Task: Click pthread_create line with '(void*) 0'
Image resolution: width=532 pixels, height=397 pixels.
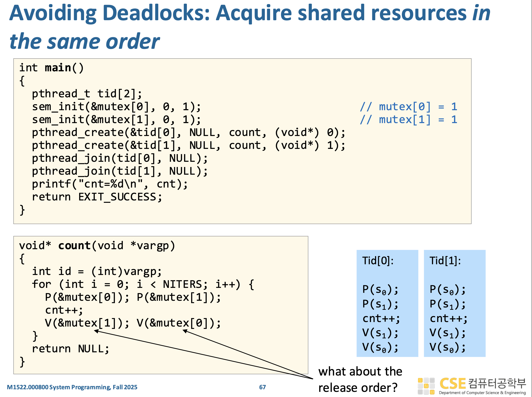Action: click(x=189, y=132)
